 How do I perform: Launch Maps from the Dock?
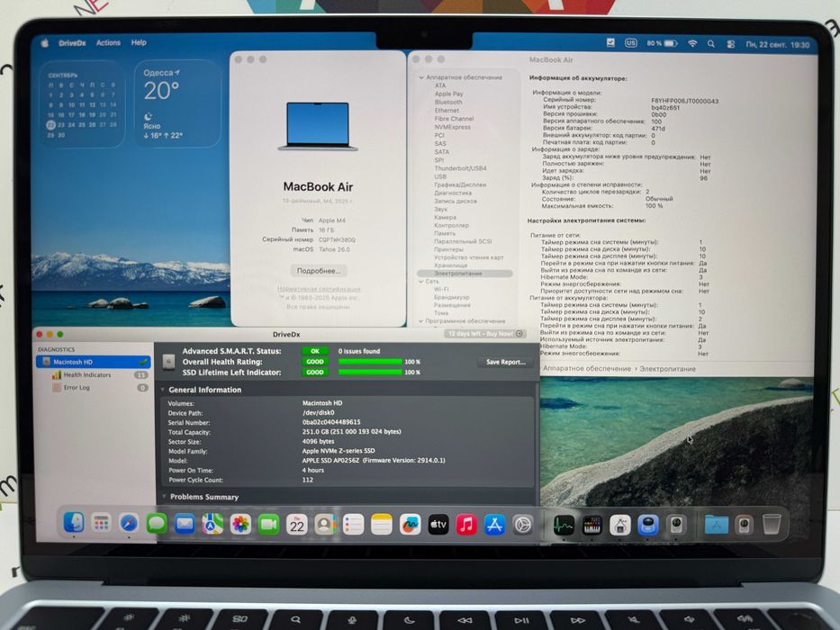[212, 524]
